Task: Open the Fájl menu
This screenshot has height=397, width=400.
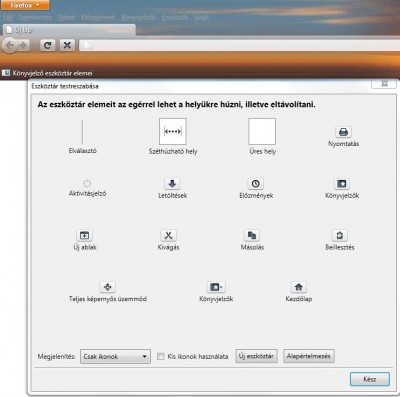Action: (x=8, y=17)
